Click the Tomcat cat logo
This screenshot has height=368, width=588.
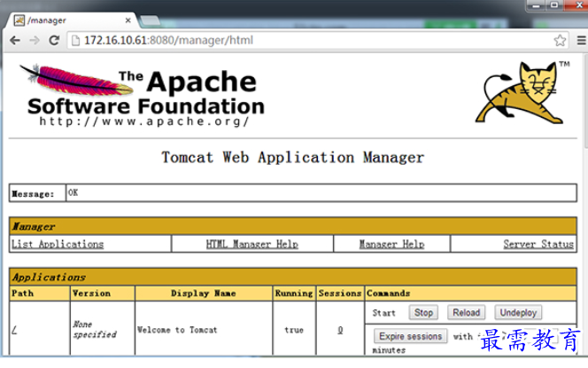click(x=522, y=93)
